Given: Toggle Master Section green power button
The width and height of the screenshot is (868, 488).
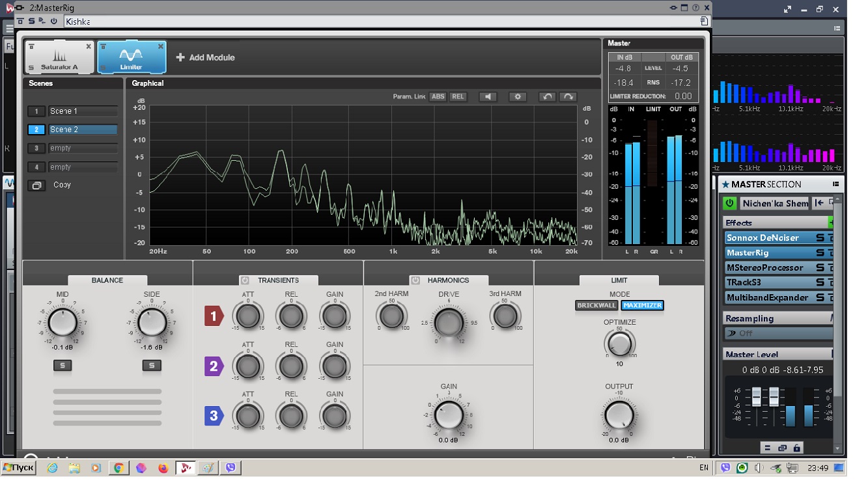Looking at the screenshot, I should click(x=729, y=203).
